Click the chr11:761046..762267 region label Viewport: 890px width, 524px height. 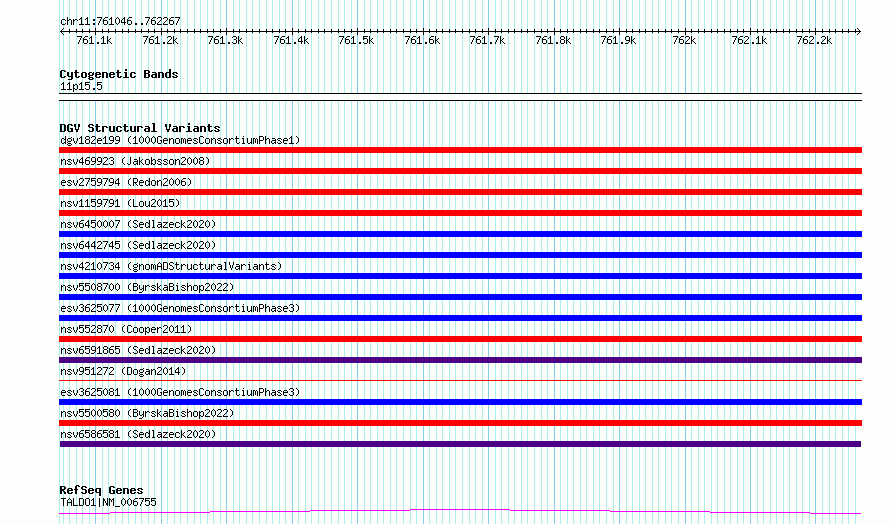pyautogui.click(x=120, y=22)
